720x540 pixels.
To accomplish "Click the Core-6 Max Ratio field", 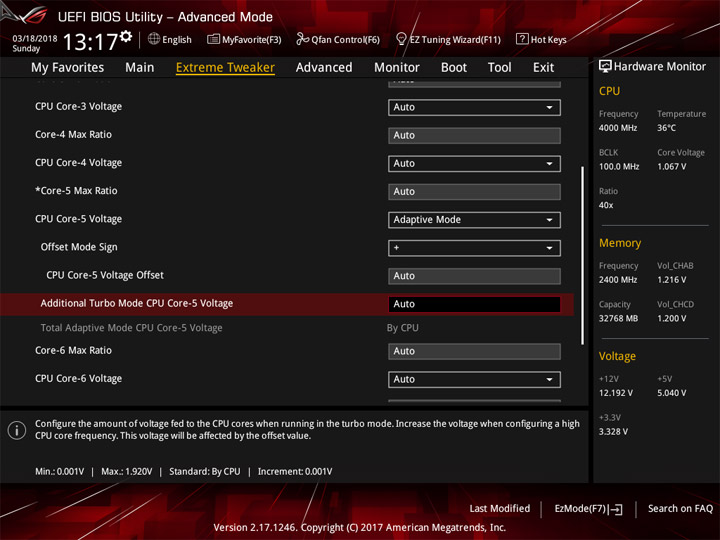I will 474,351.
